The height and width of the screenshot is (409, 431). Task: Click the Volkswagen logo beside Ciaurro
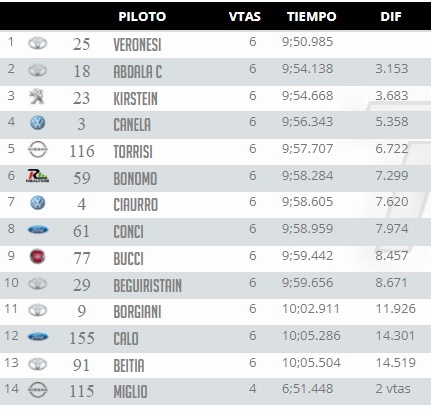[x=38, y=203]
